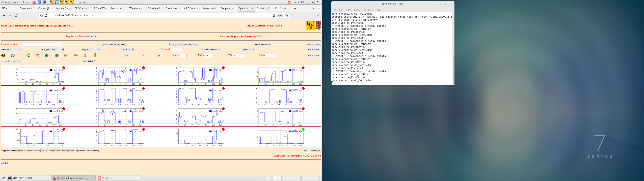Click the Update All button
The width and height of the screenshot is (644, 181).
click(187, 44)
